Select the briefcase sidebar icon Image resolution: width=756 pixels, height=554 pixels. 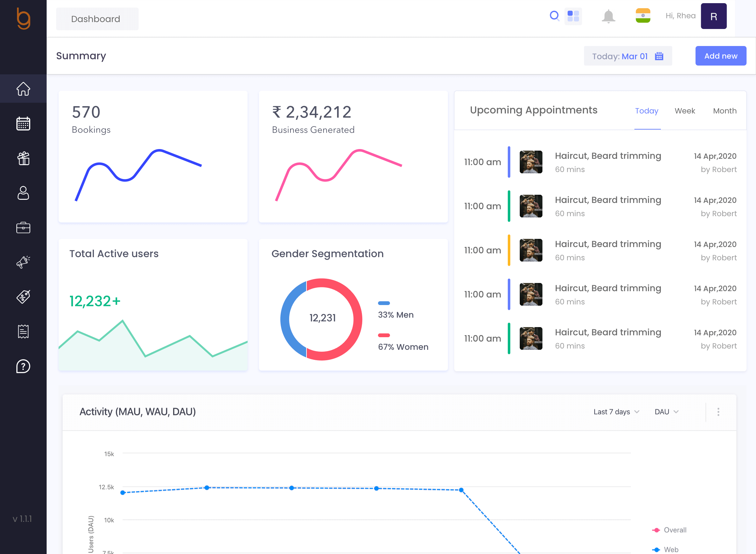[x=23, y=228]
